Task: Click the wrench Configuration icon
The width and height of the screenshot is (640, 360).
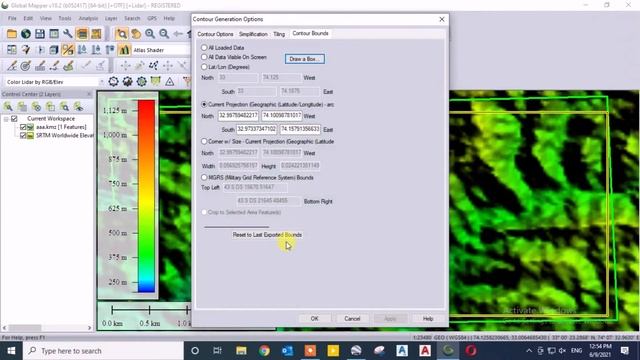Action: click(x=67, y=34)
